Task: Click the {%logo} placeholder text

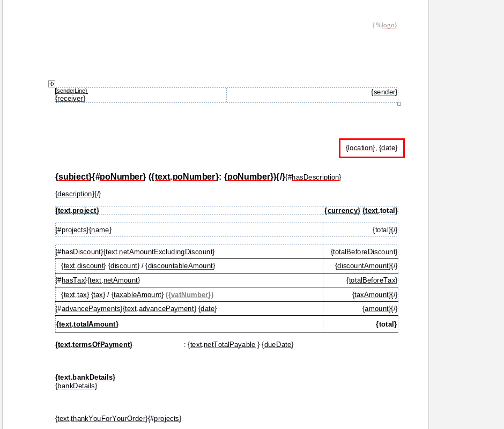Action: [x=385, y=25]
